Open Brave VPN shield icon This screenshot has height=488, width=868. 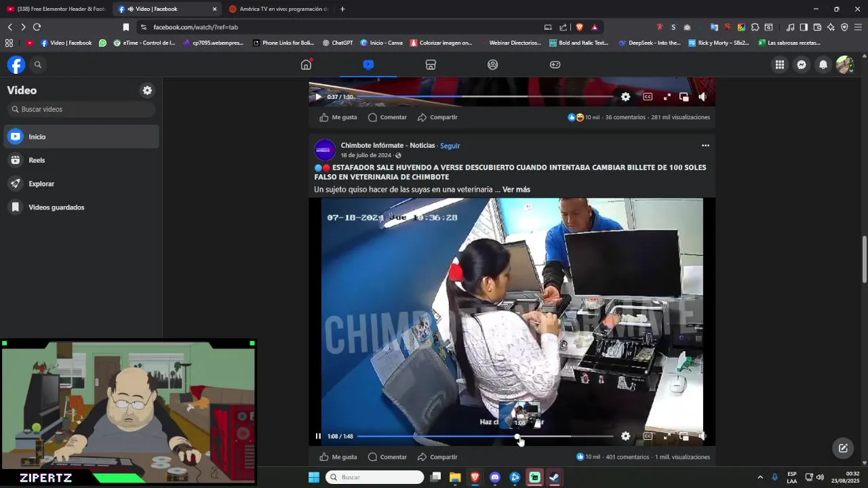point(844,27)
